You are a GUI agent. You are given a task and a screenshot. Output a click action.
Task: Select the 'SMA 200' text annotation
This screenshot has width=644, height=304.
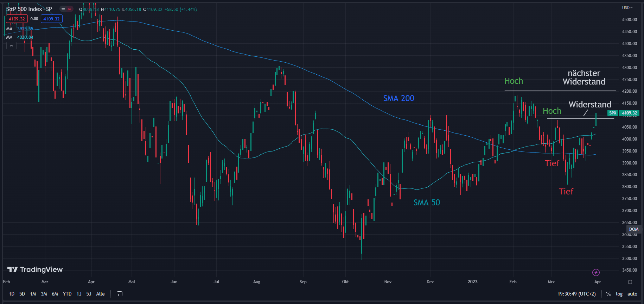tap(399, 98)
